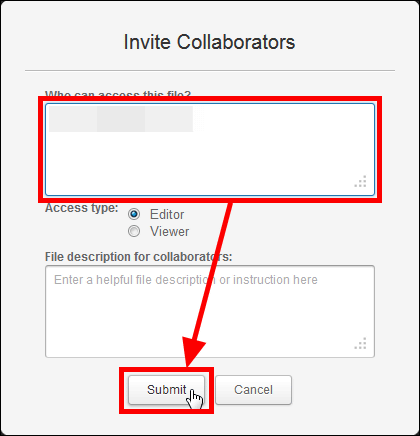Screen dimensions: 420x436
Task: Click the resize grip of the access box
Action: point(360,181)
